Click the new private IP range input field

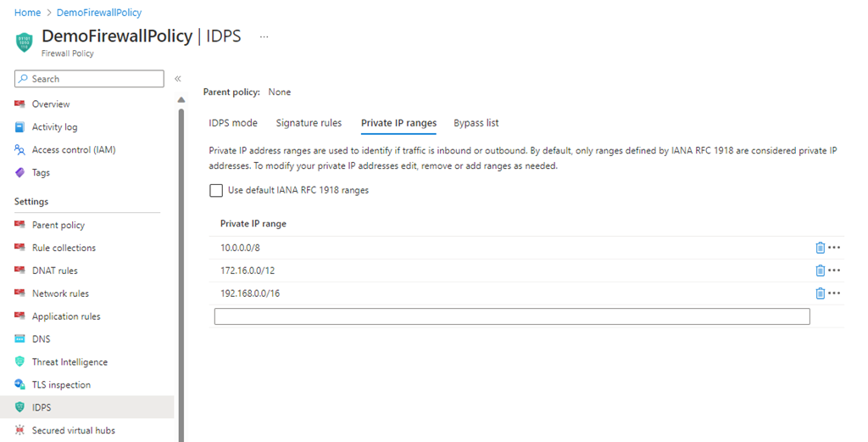pyautogui.click(x=512, y=316)
